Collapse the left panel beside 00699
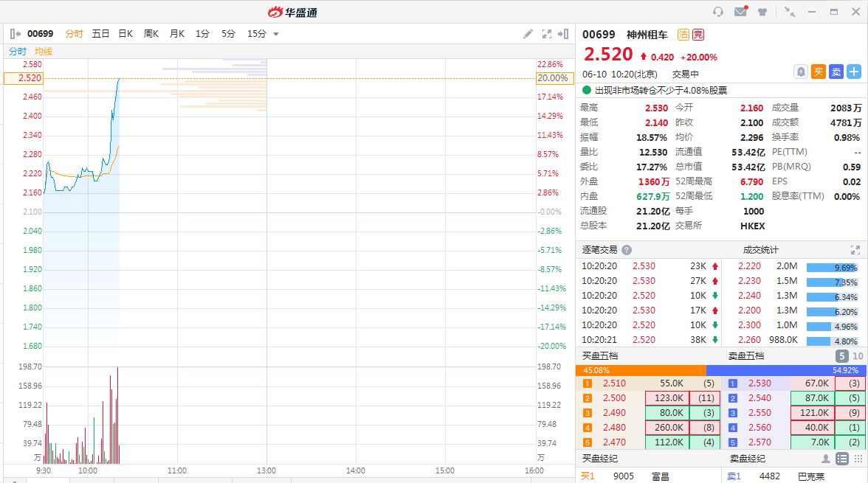The height and width of the screenshot is (483, 868). tap(15, 34)
